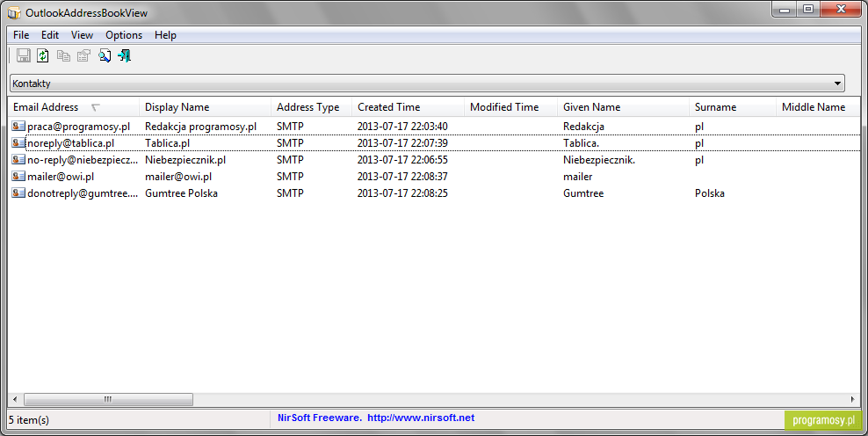
Task: Click surname Polska
Action: point(710,193)
